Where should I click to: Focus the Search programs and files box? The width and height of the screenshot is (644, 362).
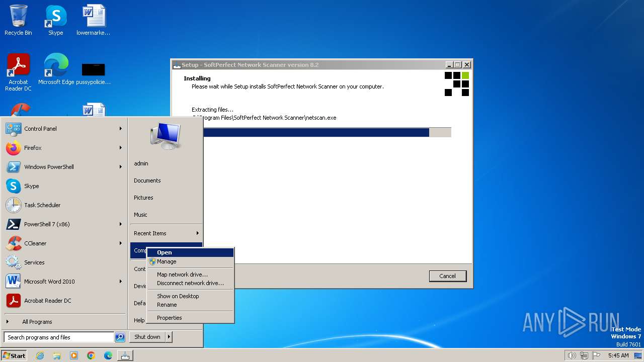(59, 337)
